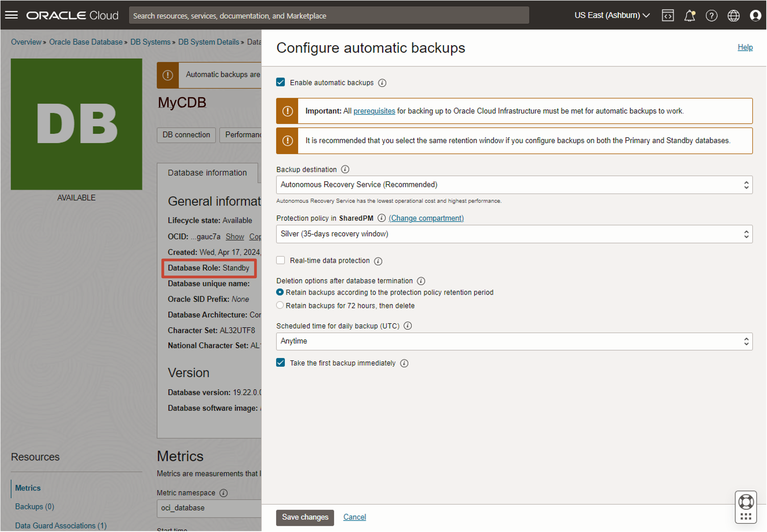
Task: Open the floating support lifebuoy widget
Action: (x=746, y=502)
